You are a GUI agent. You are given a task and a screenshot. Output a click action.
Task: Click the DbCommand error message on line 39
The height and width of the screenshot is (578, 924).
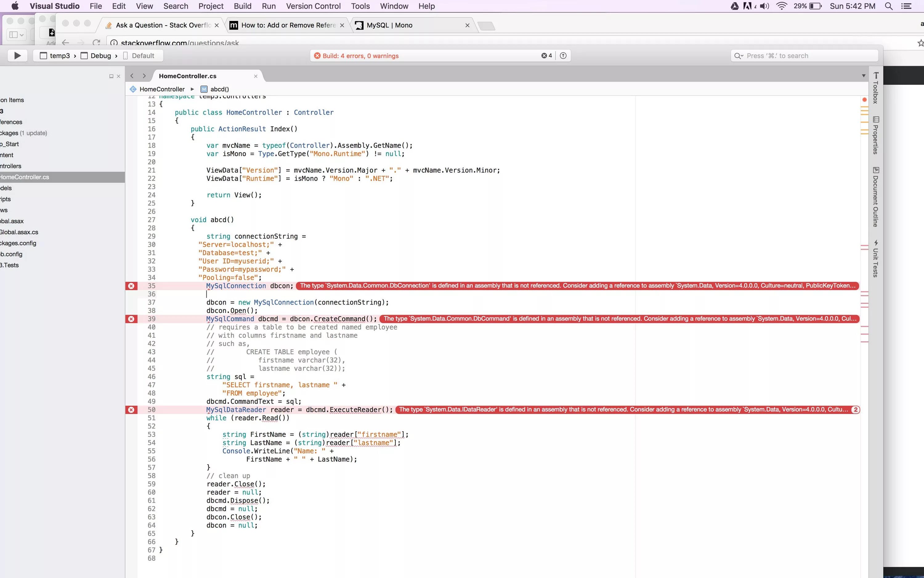(x=619, y=318)
